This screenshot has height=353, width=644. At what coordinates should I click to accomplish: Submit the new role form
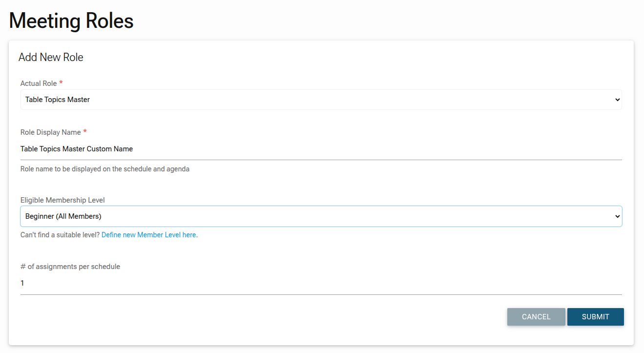point(595,317)
